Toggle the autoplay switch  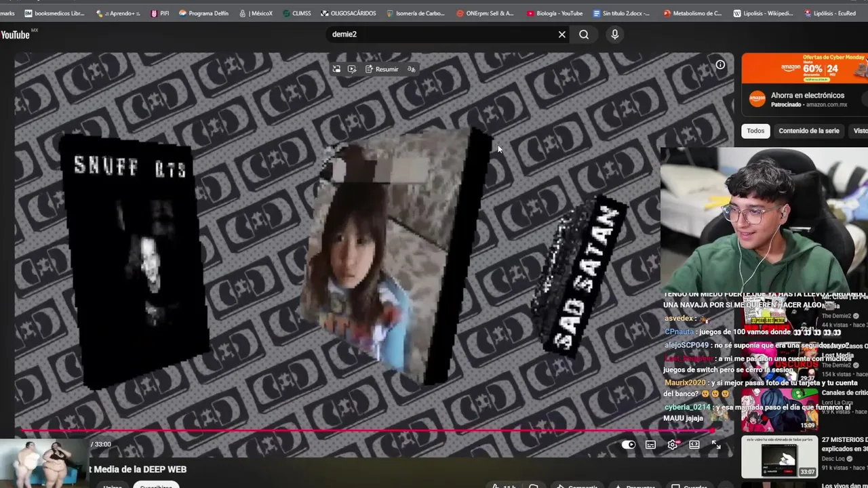click(x=629, y=445)
